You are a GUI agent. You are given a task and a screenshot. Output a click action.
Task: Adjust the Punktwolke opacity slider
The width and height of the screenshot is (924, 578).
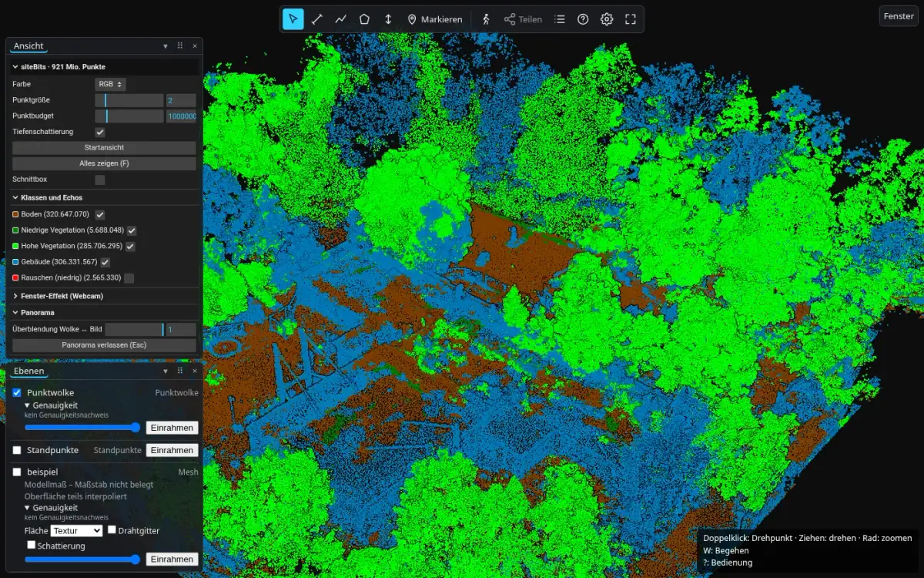[x=82, y=428]
